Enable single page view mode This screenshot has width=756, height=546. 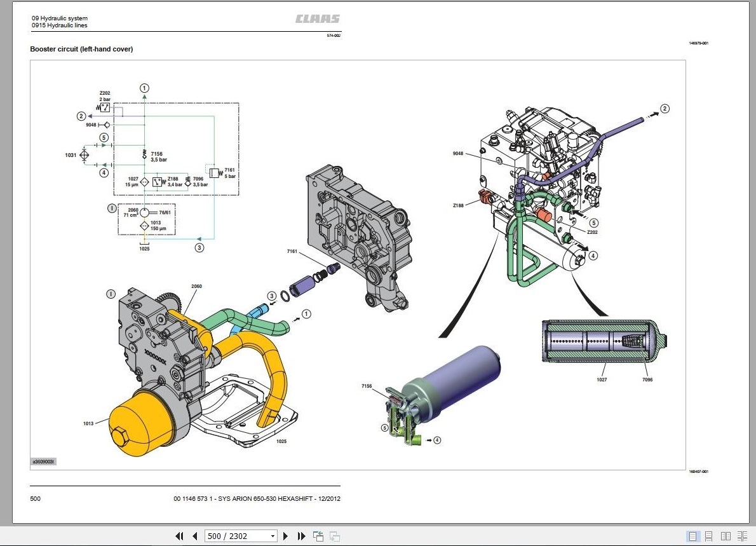point(692,536)
